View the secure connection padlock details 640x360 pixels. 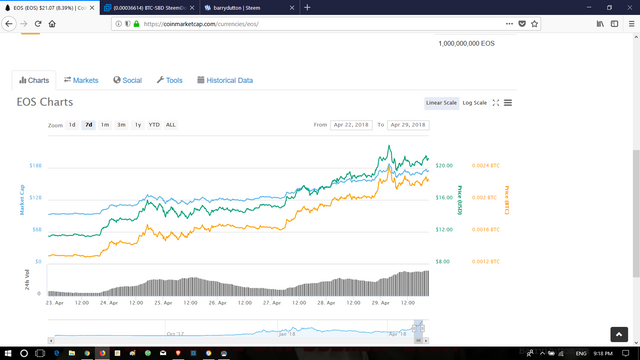137,24
